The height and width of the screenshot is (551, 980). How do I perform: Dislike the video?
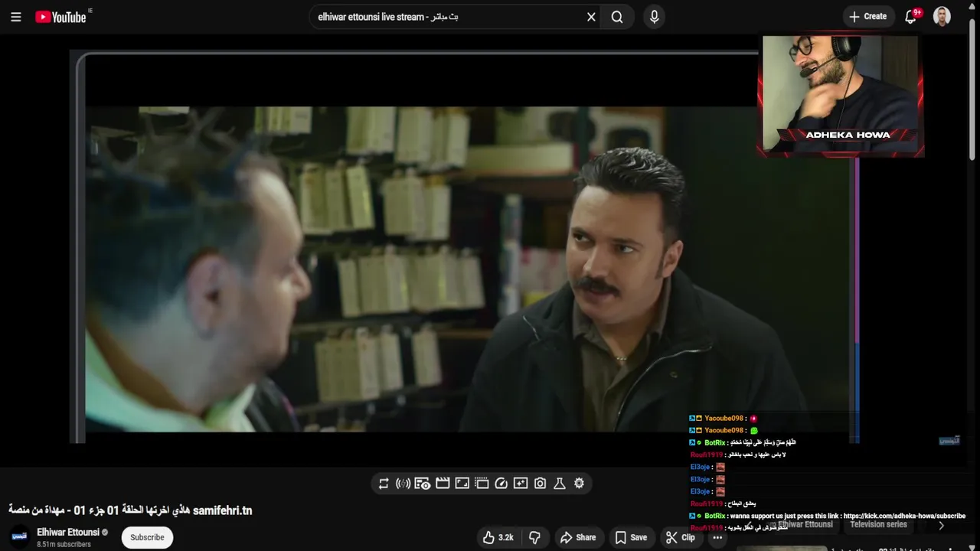[535, 537]
